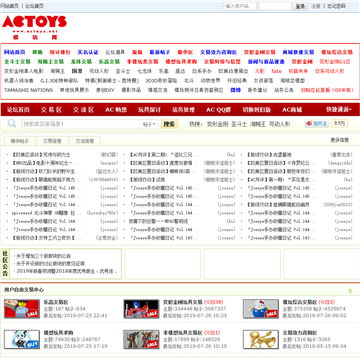Click hot search term 圣斗士
The height and width of the screenshot is (360, 360).
(x=239, y=124)
